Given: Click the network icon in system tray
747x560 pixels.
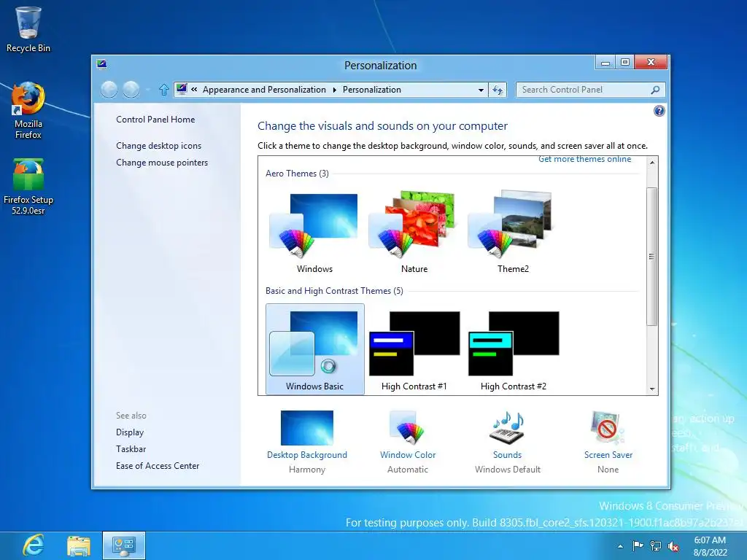Looking at the screenshot, I should pyautogui.click(x=656, y=546).
